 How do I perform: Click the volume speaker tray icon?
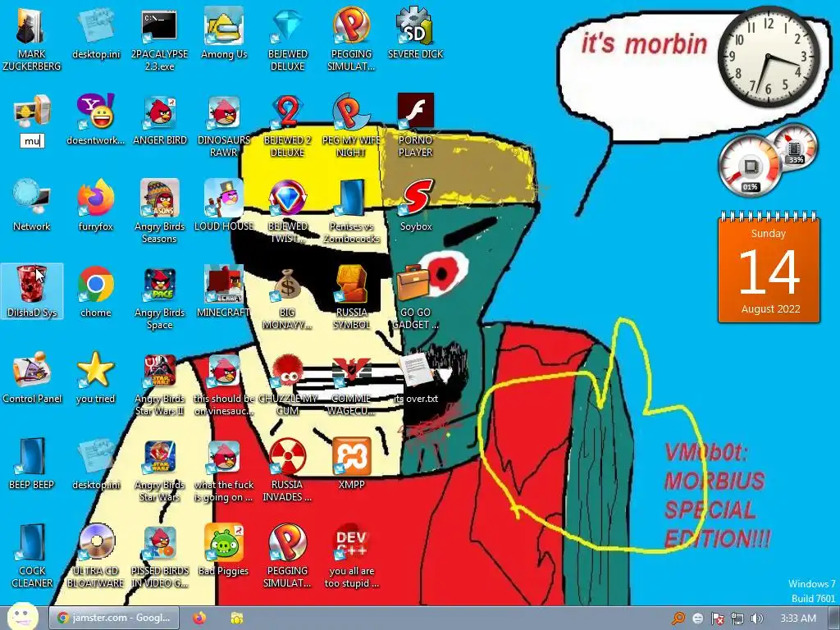757,619
